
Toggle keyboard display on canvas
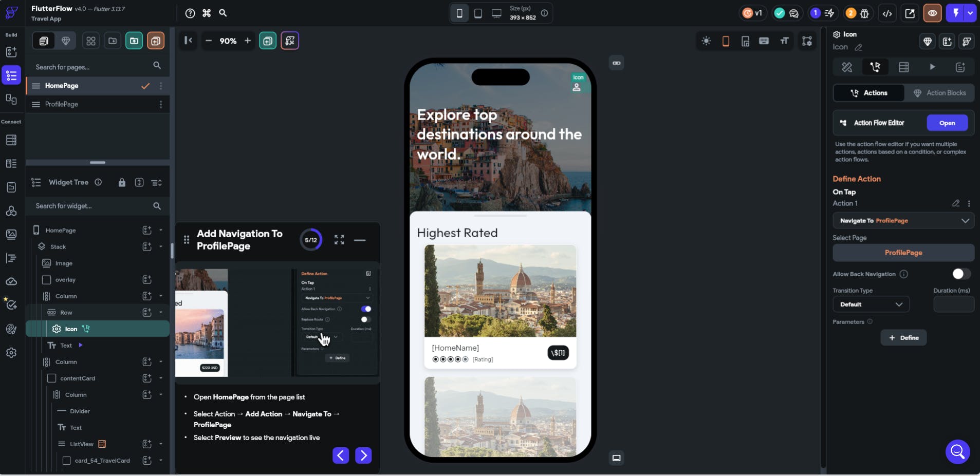point(764,41)
